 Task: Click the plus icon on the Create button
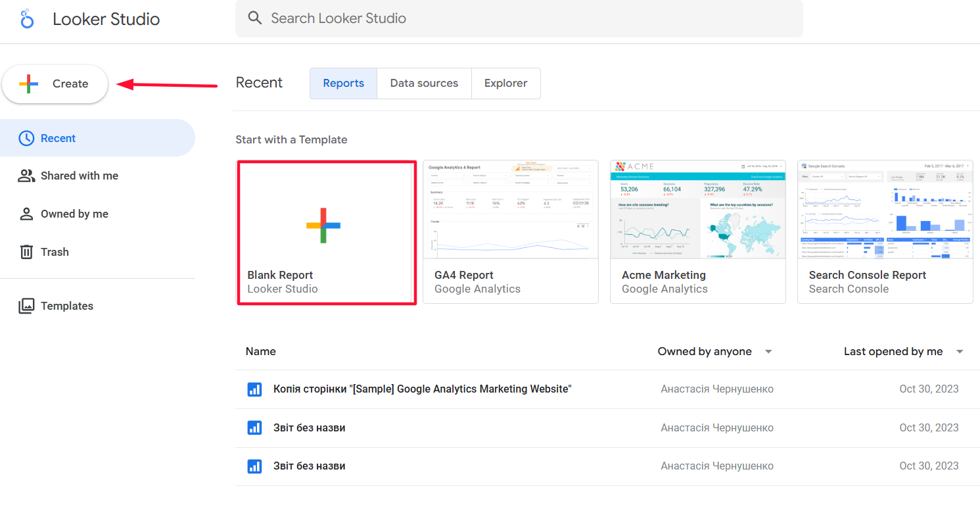coord(28,84)
